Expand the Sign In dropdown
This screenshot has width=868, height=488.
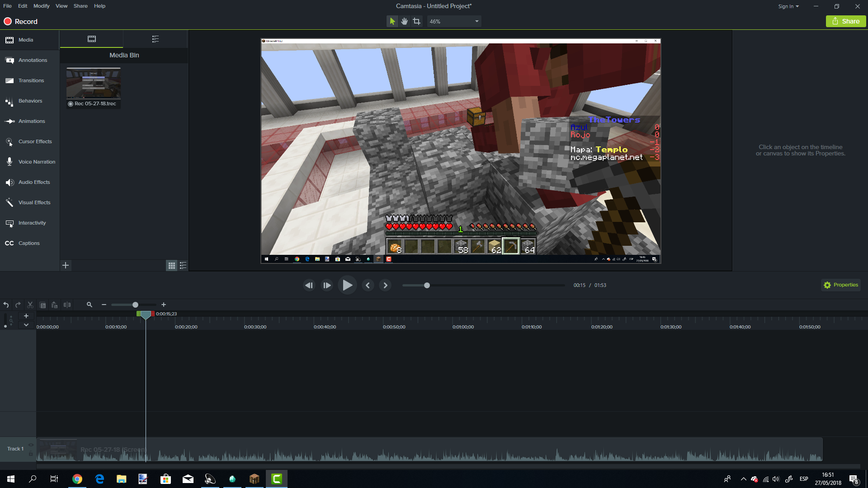(x=788, y=6)
